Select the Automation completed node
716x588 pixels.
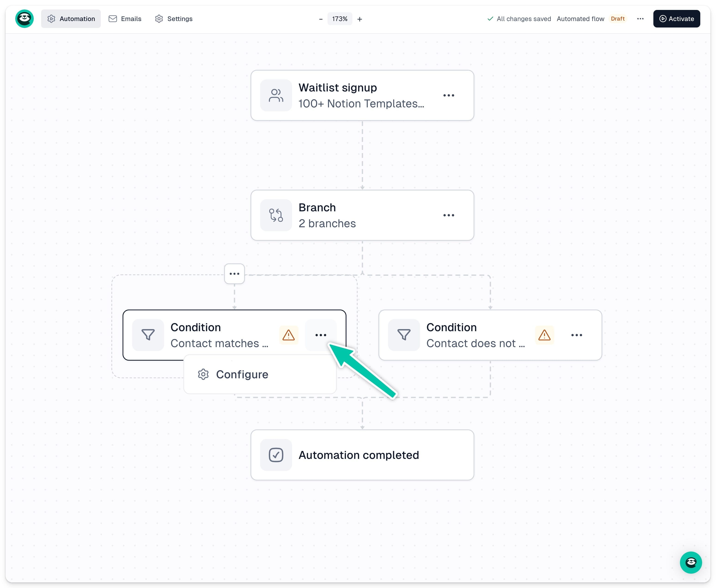[362, 455]
